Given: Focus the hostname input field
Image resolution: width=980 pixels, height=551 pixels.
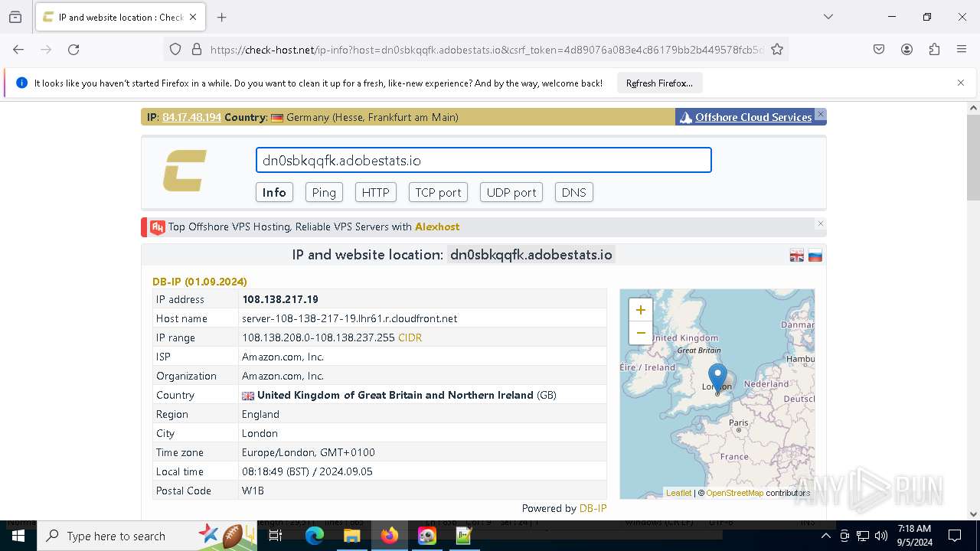Looking at the screenshot, I should point(484,160).
